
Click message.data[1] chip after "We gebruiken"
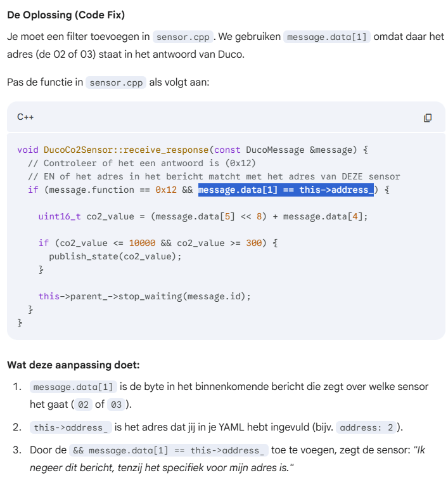click(326, 37)
